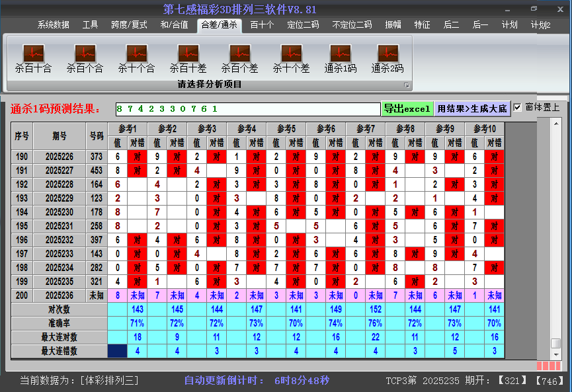This screenshot has width=572, height=392.
Task: Select the 振幅 menu tab
Action: point(393,25)
